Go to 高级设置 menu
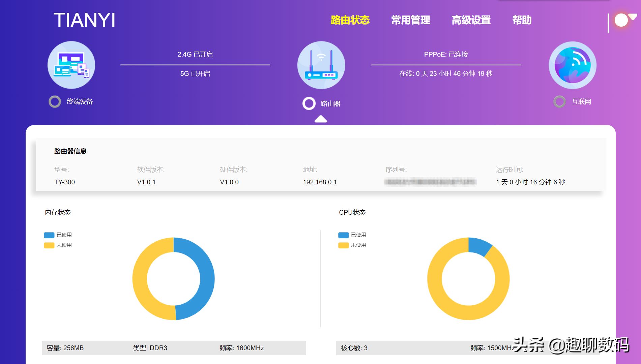Screen dimensions: 641x364 coord(471,20)
